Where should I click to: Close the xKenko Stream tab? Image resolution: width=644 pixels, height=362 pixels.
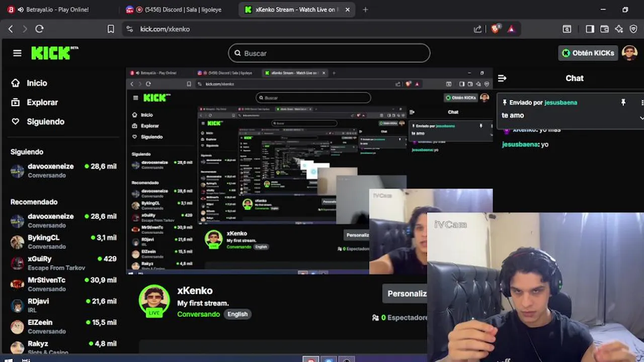pyautogui.click(x=347, y=10)
